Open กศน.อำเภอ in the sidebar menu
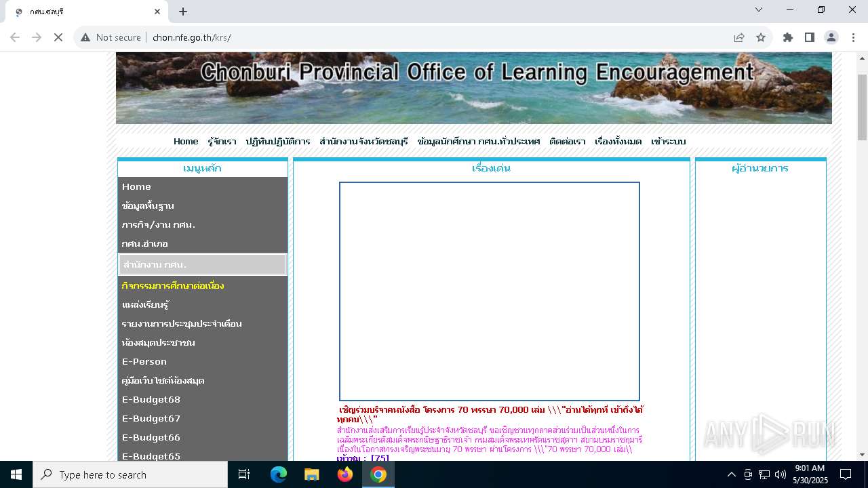Screen dimensions: 868x488 [x=203, y=243]
